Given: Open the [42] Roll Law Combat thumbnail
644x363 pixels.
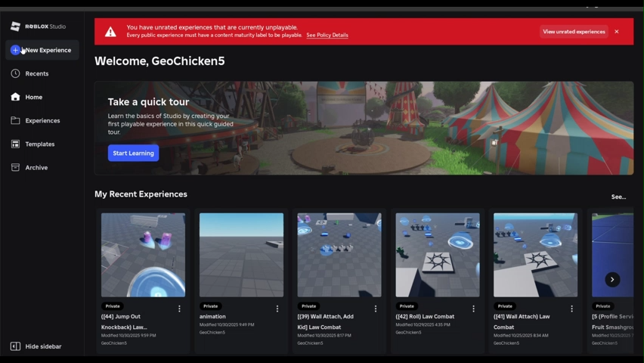Looking at the screenshot, I should [x=438, y=255].
